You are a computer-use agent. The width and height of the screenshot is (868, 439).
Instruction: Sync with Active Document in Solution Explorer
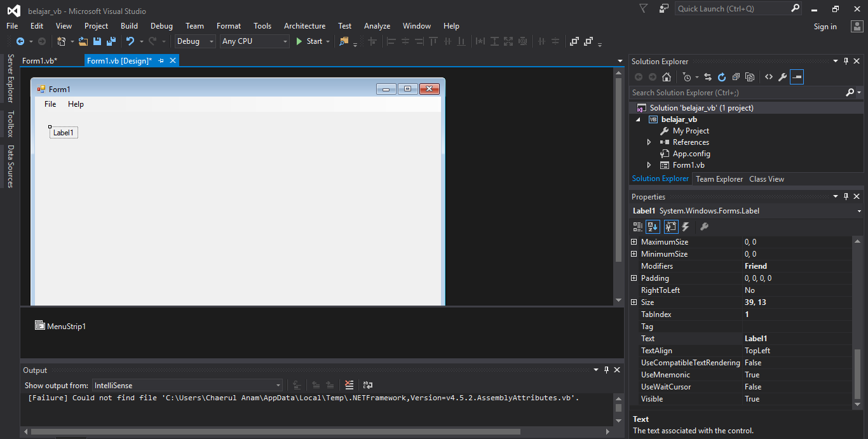(x=708, y=77)
